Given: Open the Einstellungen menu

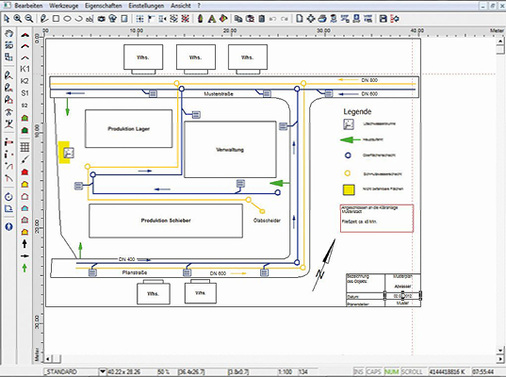Looking at the screenshot, I should pos(146,6).
